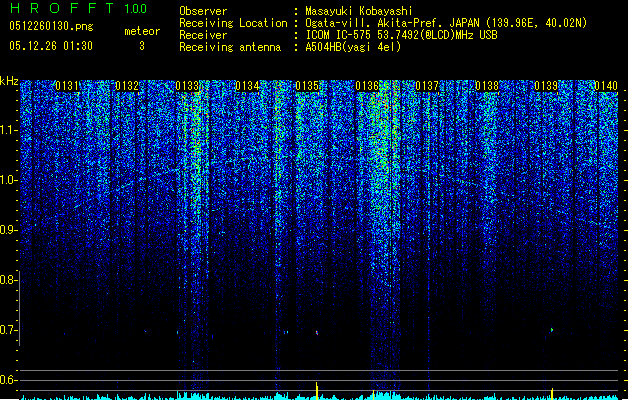Click the 'meteor' label
The height and width of the screenshot is (400, 629).
click(142, 31)
